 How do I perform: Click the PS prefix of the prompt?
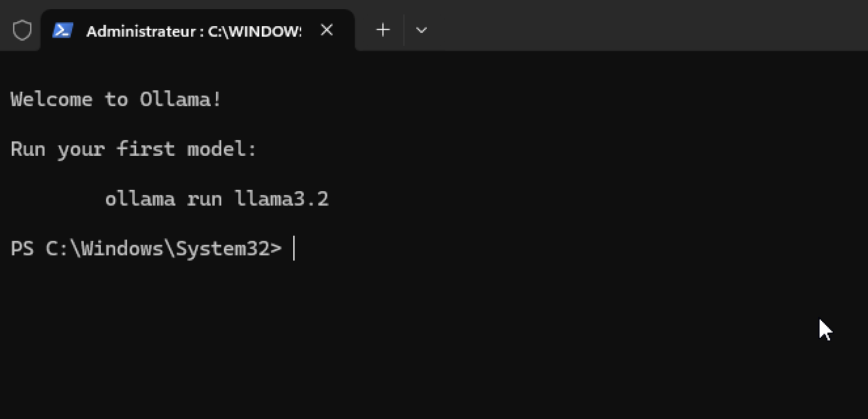tap(22, 249)
